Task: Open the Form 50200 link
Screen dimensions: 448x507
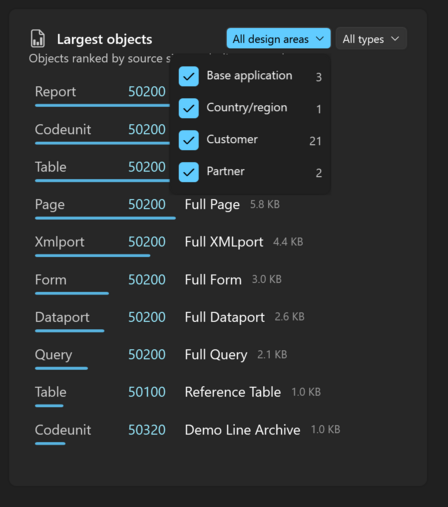Action: (147, 280)
